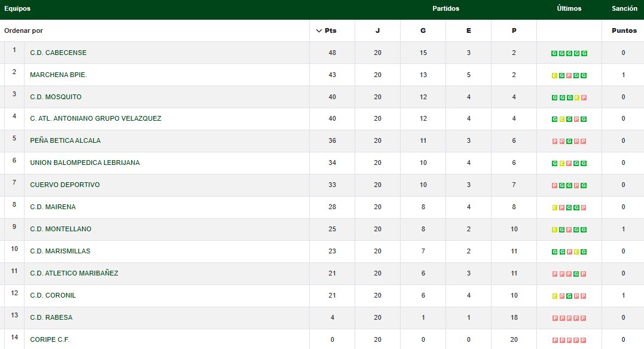The image size is (644, 349).
Task: Sort by the E (draws) column header
Action: [x=468, y=30]
